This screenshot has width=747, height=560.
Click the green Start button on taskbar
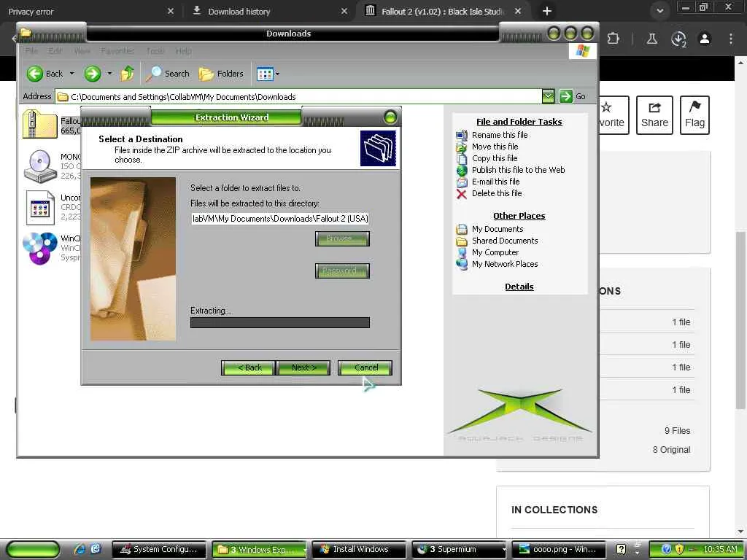33,550
